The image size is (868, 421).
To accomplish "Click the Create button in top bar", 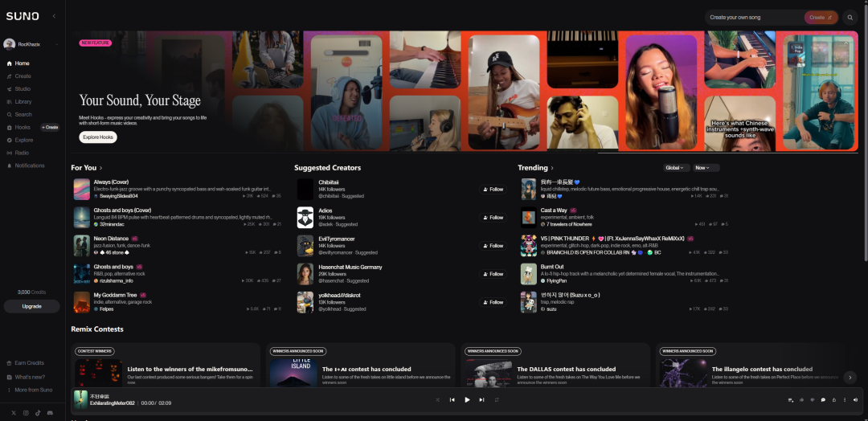I will coord(821,18).
